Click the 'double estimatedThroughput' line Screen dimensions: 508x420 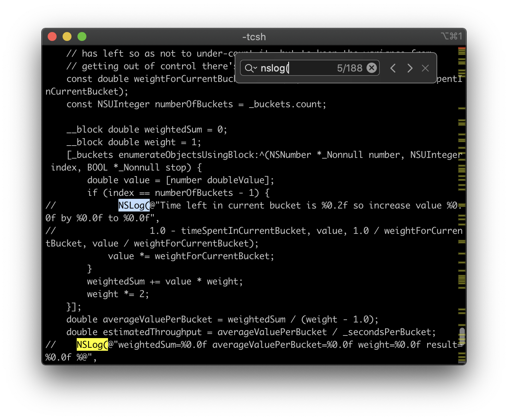point(251,332)
